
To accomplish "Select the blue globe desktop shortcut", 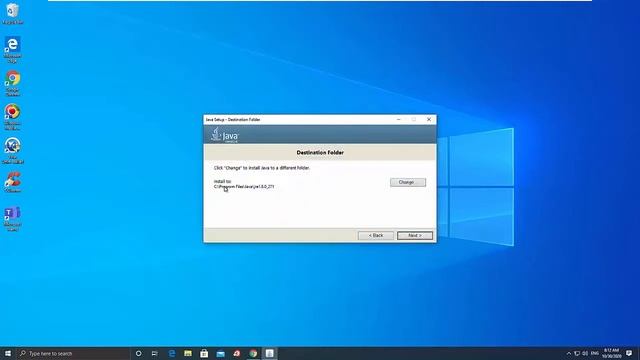I will [12, 150].
